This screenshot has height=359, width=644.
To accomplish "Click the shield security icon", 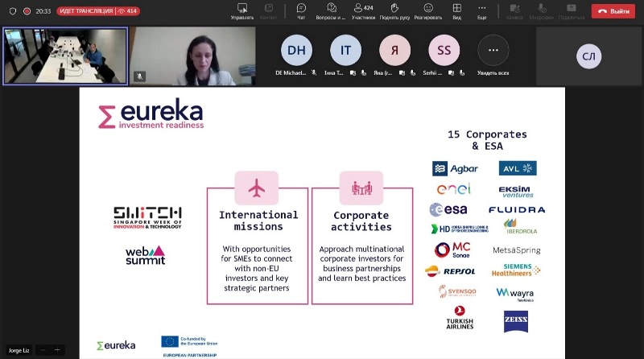I will pos(13,11).
